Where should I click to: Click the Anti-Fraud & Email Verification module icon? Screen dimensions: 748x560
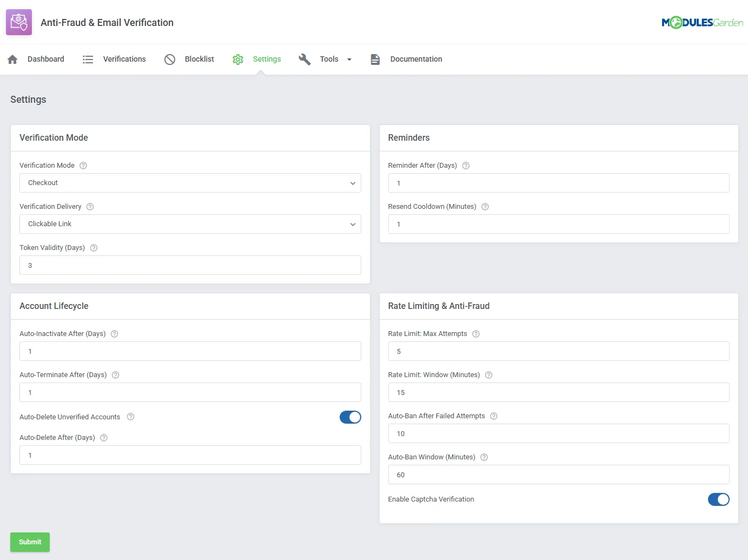19,22
